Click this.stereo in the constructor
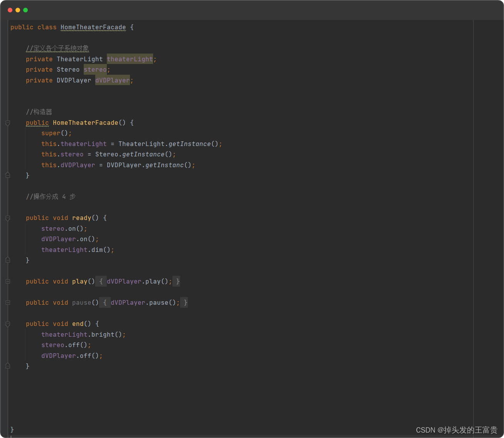This screenshot has height=438, width=504. pos(62,154)
